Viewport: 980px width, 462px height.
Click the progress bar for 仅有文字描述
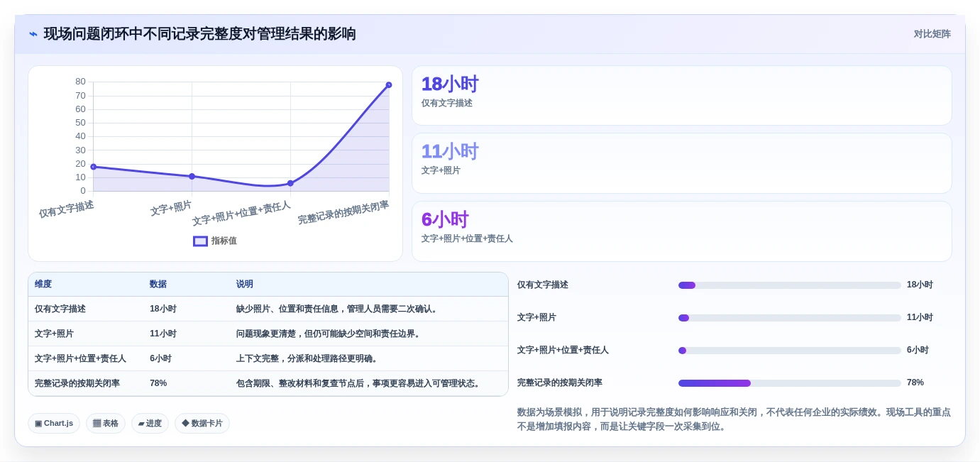pos(790,285)
